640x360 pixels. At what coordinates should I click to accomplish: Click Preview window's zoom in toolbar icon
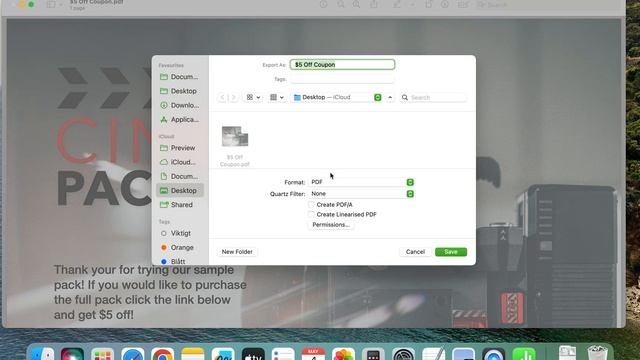(x=356, y=4)
